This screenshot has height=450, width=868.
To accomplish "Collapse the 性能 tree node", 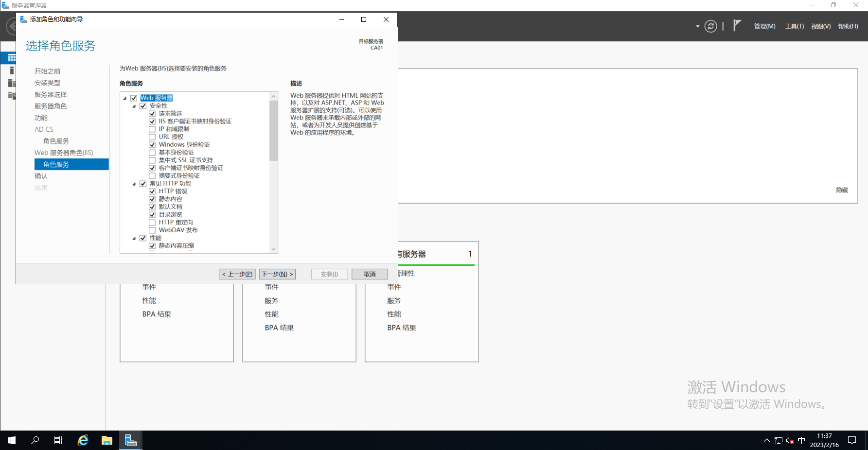I will pos(134,239).
